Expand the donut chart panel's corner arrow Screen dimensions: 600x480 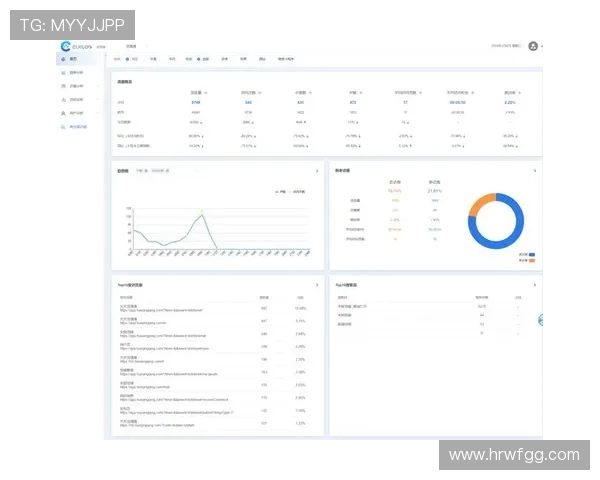(535, 171)
